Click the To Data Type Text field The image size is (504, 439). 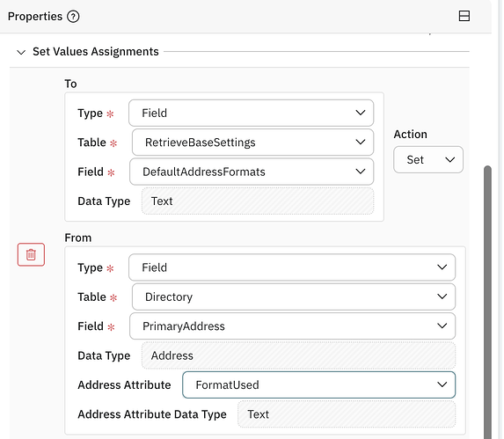point(258,201)
